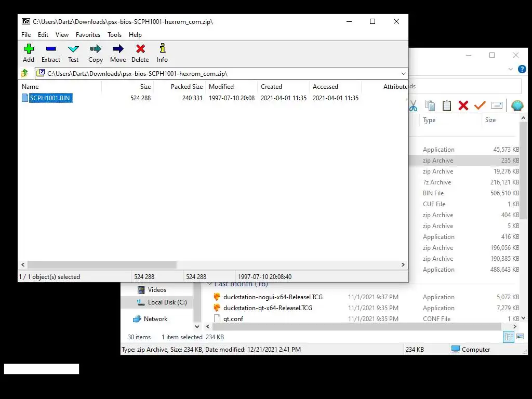Open the View menu in 7-Zip
532x399 pixels.
[x=62, y=35]
